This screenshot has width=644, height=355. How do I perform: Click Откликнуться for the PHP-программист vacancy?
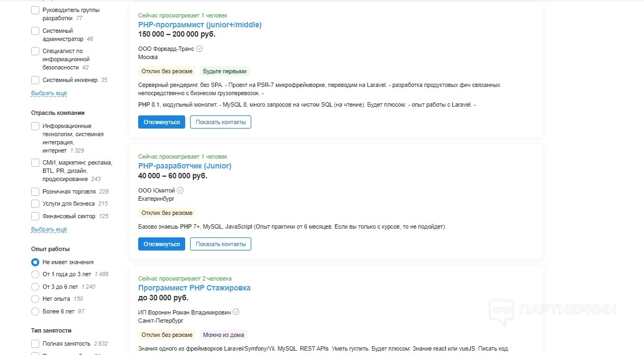162,122
